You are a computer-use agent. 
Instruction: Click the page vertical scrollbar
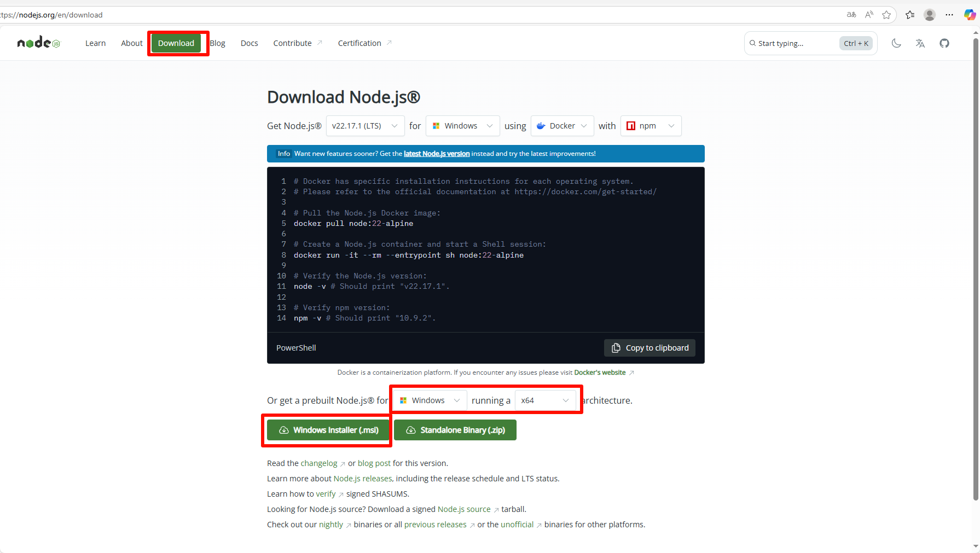pyautogui.click(x=976, y=268)
